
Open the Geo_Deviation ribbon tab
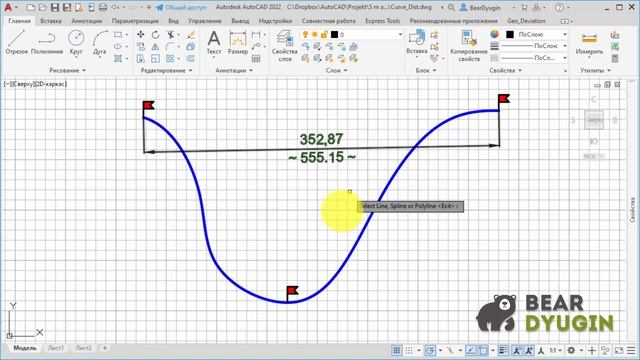coord(526,20)
